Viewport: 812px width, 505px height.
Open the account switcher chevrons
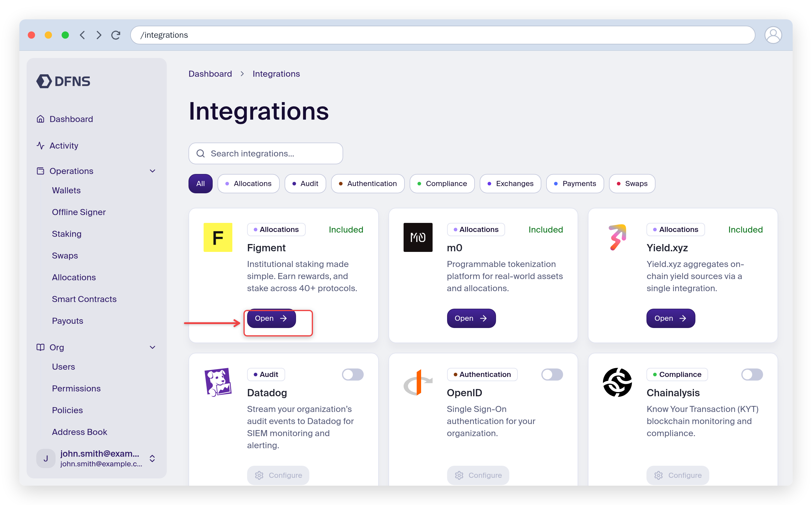pos(152,458)
